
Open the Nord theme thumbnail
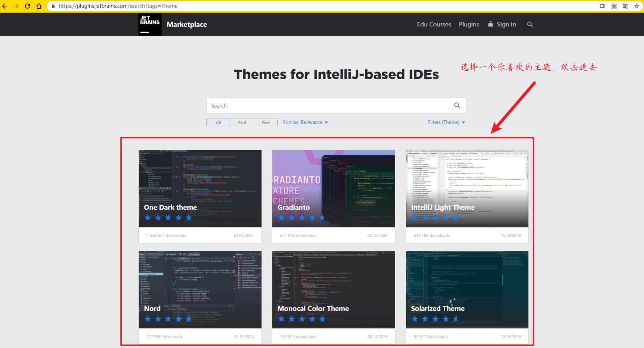200,290
